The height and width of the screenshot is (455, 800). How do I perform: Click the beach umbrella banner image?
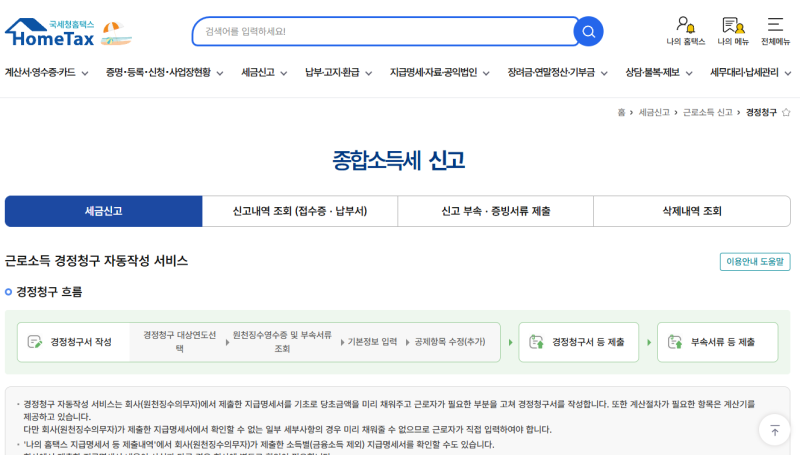[x=116, y=34]
